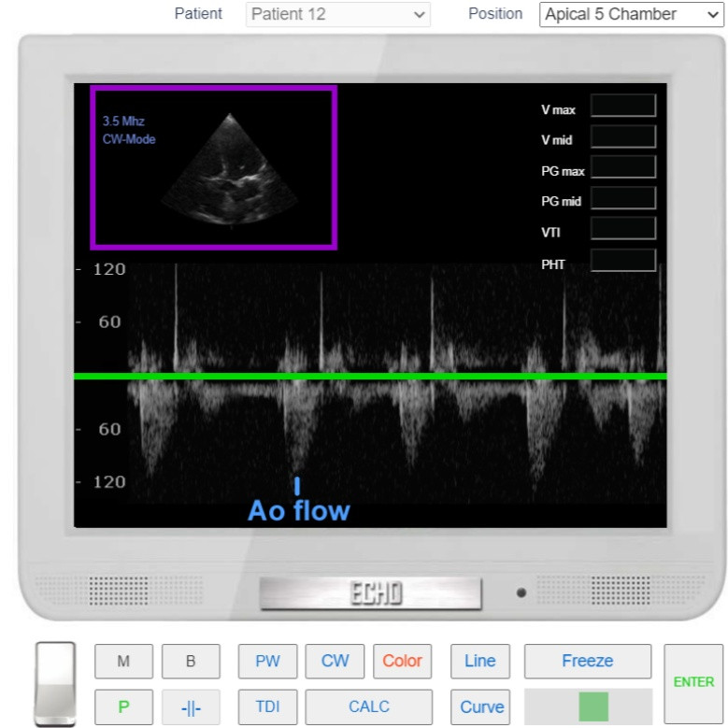Viewport: 728px width, 728px height.
Task: Click the 'V max' label
Action: click(558, 110)
